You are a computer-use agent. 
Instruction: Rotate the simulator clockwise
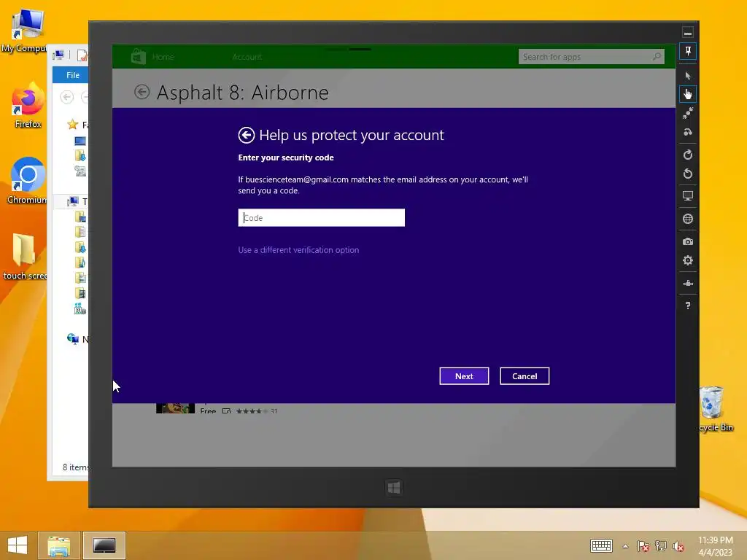point(687,155)
